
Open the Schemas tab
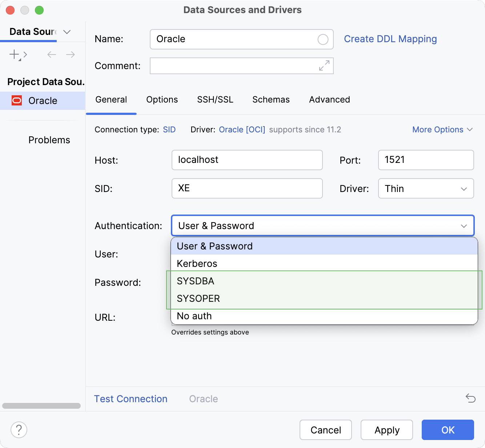pyautogui.click(x=271, y=100)
